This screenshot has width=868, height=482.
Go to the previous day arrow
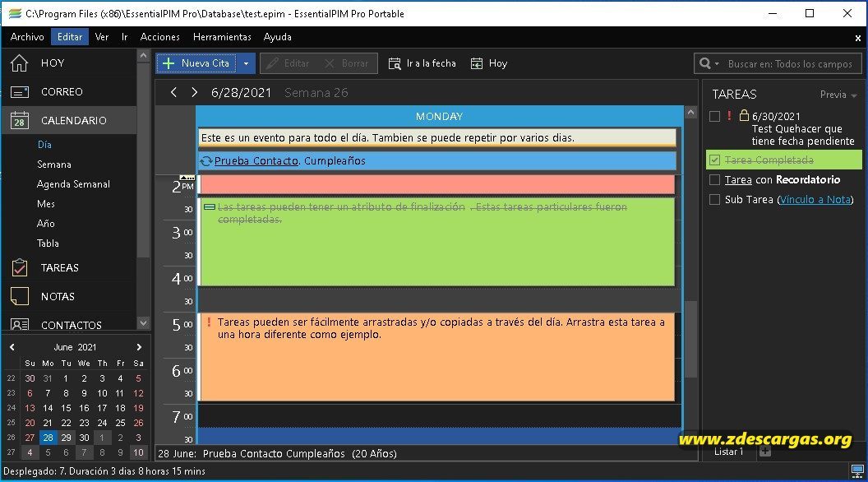click(173, 92)
